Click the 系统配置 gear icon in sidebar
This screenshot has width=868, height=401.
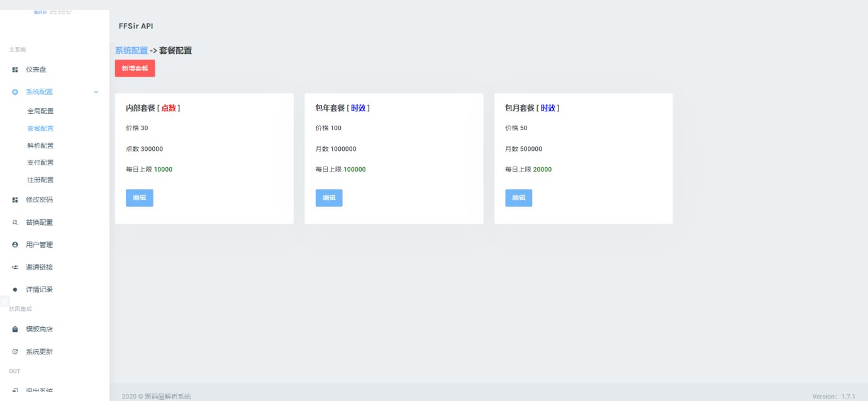pos(15,92)
